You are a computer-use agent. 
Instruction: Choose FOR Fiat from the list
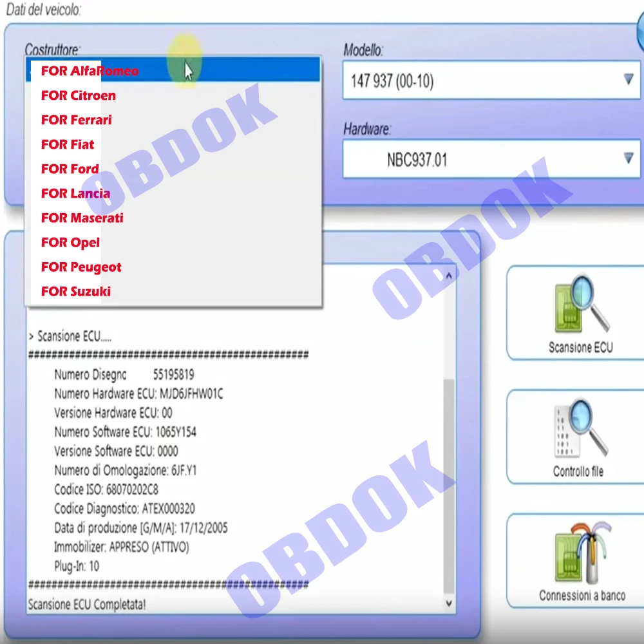173,144
